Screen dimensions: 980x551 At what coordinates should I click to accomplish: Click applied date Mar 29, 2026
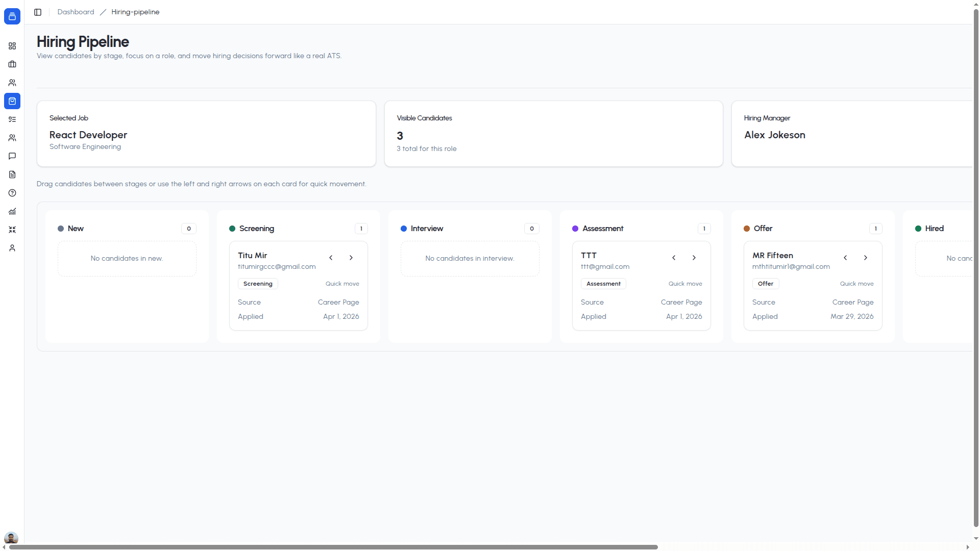pyautogui.click(x=852, y=317)
